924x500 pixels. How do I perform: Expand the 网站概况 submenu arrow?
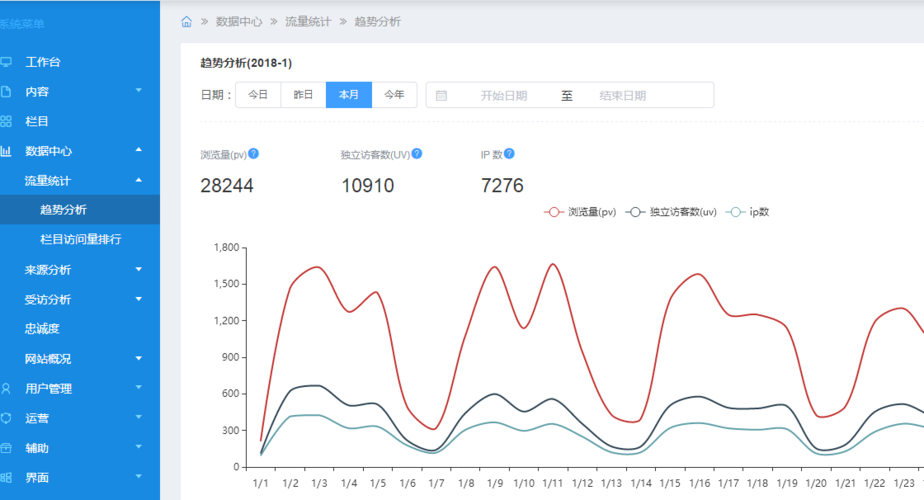pos(139,358)
